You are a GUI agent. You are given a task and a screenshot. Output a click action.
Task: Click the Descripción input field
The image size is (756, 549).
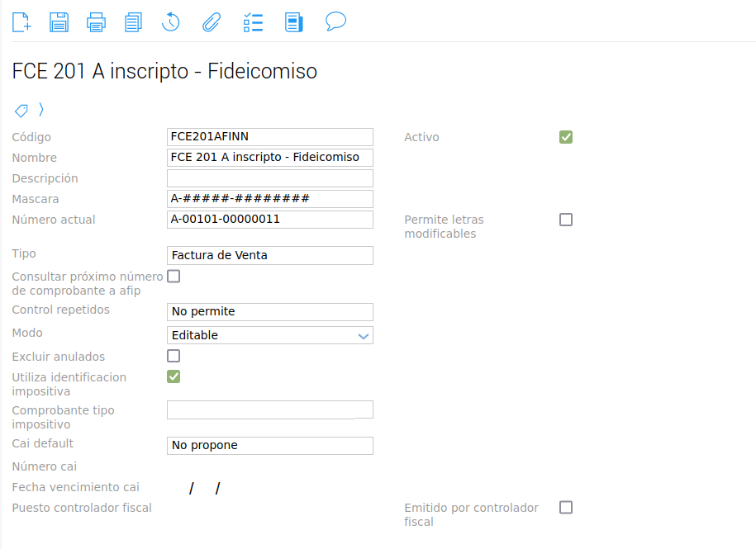click(x=270, y=178)
